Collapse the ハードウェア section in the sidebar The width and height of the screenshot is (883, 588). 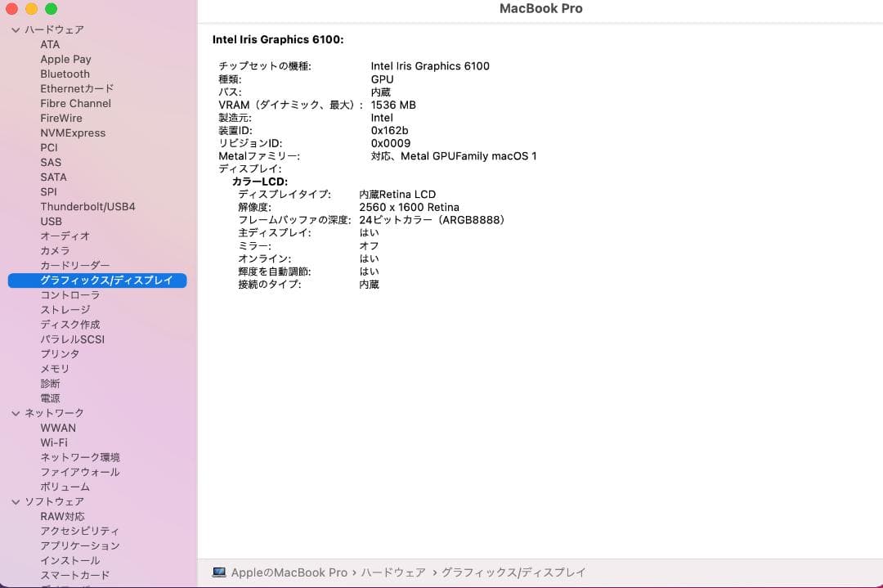pyautogui.click(x=15, y=29)
